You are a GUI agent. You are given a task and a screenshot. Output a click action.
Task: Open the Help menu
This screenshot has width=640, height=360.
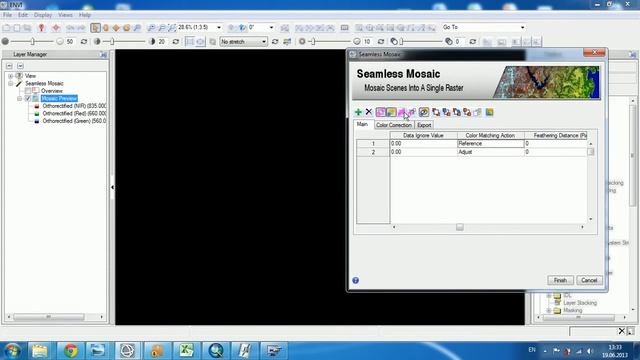click(x=85, y=15)
